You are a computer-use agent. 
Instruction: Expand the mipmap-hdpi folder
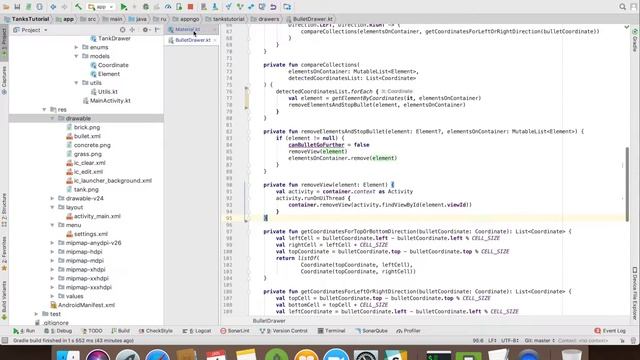pyautogui.click(x=53, y=252)
